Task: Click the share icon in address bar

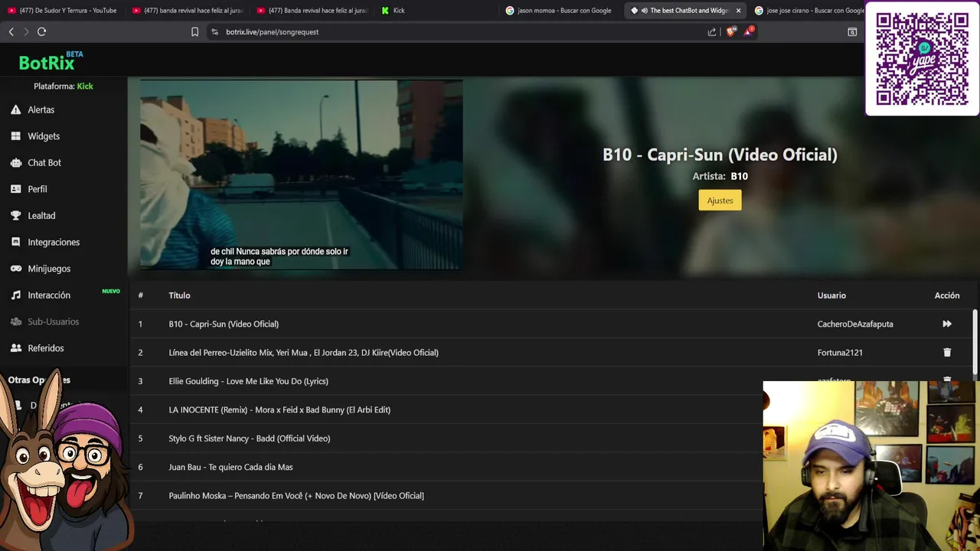Action: [x=712, y=31]
